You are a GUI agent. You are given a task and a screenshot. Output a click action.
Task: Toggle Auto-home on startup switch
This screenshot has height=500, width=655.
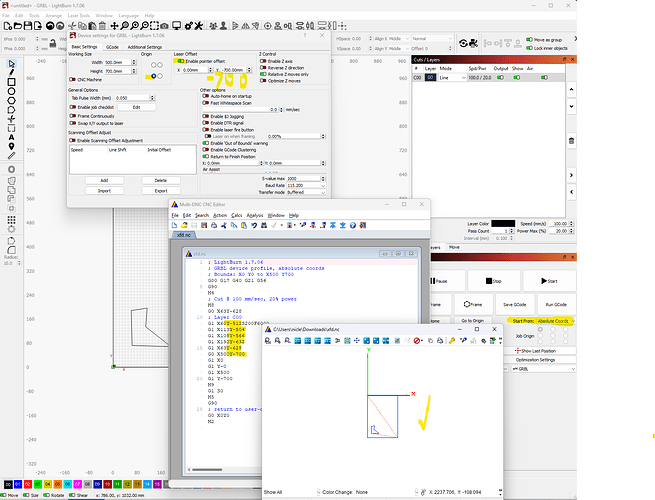(206, 96)
